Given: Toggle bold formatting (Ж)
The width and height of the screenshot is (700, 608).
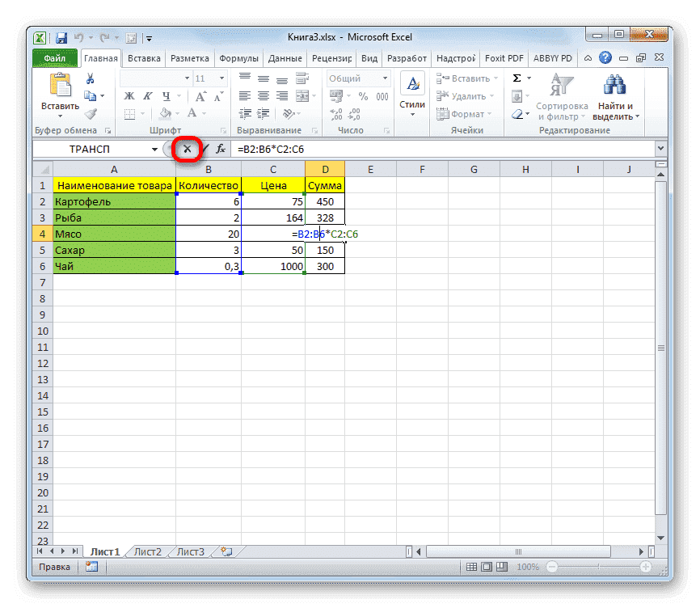Looking at the screenshot, I should coord(129,95).
